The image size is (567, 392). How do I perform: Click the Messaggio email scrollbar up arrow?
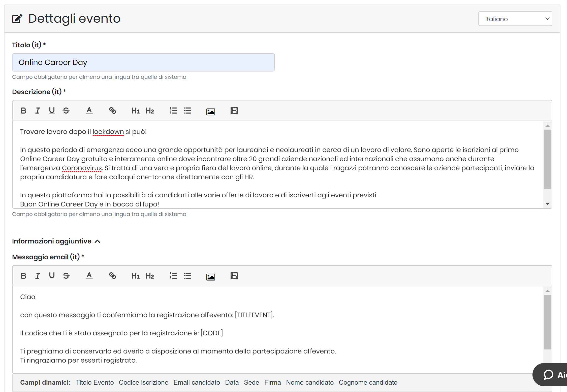547,291
